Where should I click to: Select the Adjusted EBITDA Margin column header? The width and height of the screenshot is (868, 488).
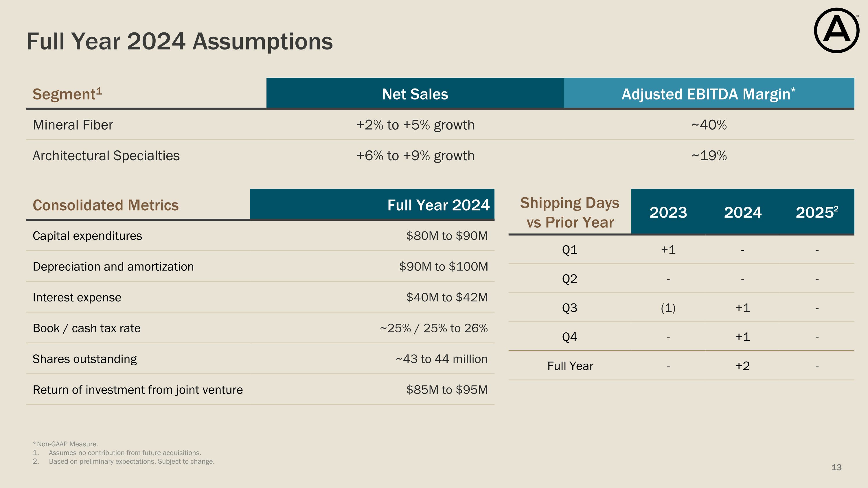[708, 94]
